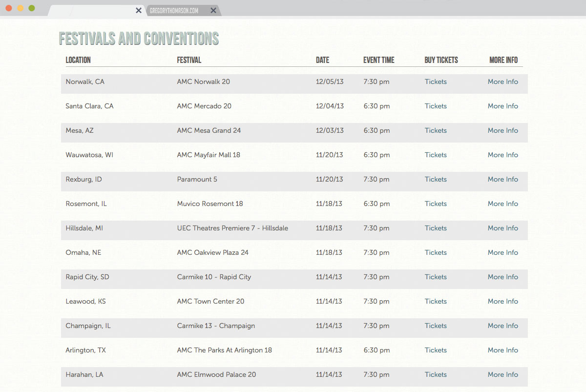This screenshot has width=586, height=392.
Task: Click the Buy Tickets column header
Action: (x=441, y=60)
